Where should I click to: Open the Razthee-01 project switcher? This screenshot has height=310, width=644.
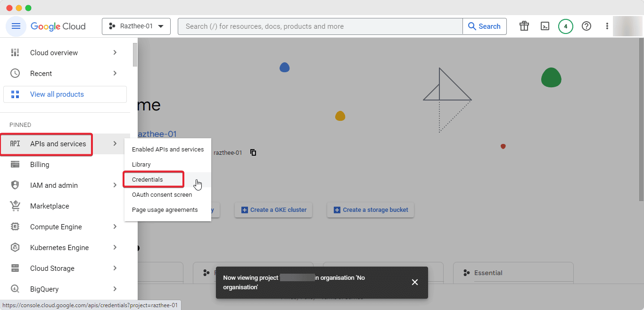coord(136,26)
